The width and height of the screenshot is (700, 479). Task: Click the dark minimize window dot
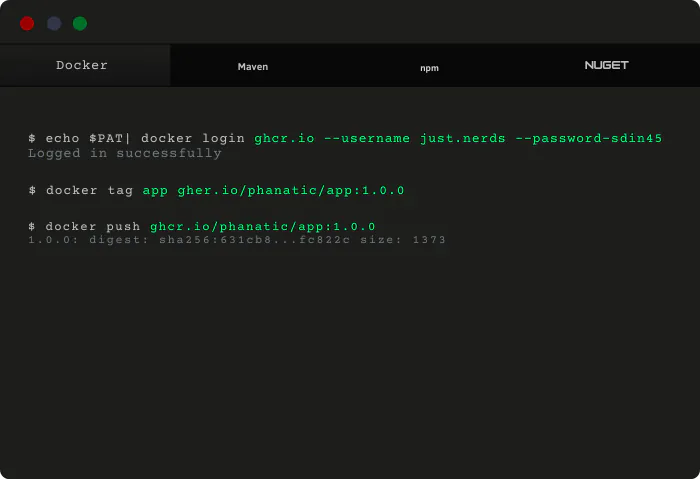click(x=54, y=23)
